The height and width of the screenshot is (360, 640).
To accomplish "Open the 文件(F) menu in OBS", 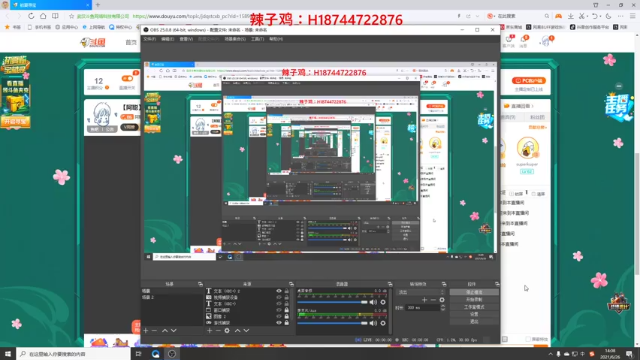I will (x=149, y=39).
